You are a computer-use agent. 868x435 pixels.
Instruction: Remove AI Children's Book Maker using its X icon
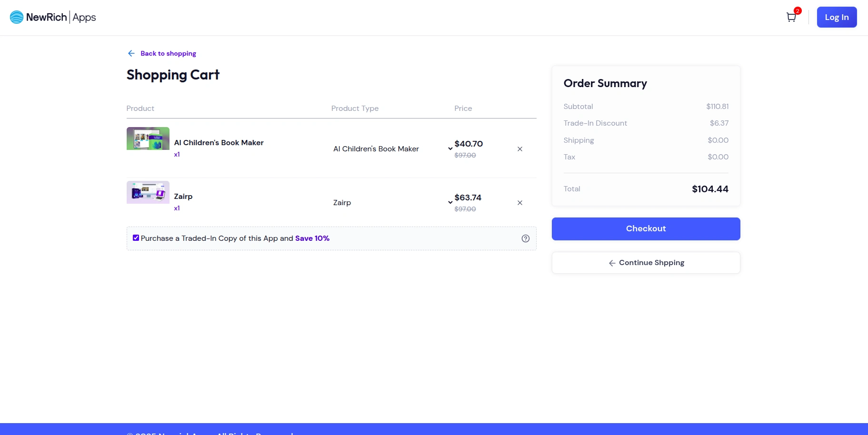(519, 148)
